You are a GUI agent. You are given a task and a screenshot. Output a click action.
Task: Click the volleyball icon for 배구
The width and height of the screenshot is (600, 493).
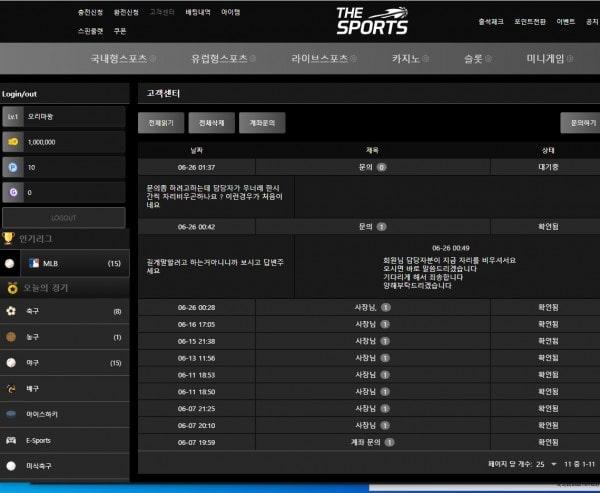pos(11,388)
